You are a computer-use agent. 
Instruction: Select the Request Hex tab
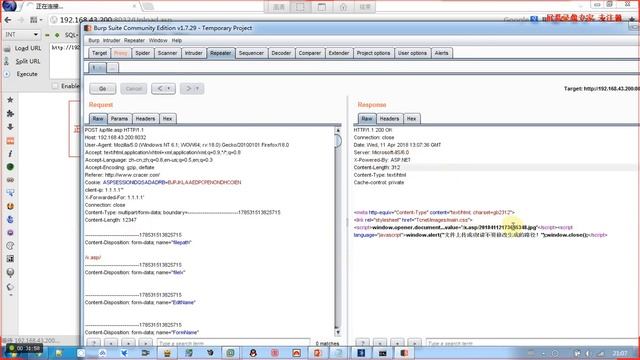pyautogui.click(x=167, y=119)
